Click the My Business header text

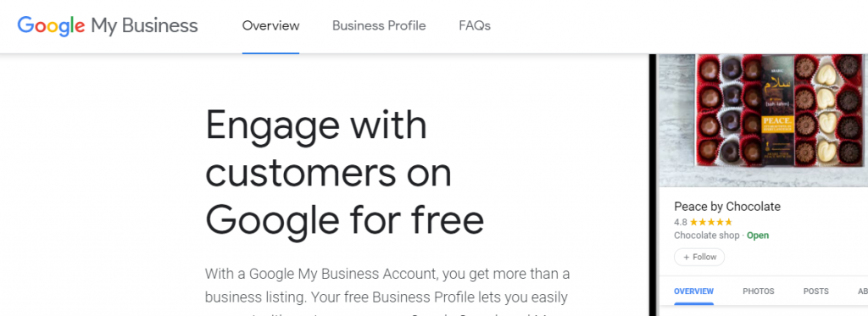[144, 26]
